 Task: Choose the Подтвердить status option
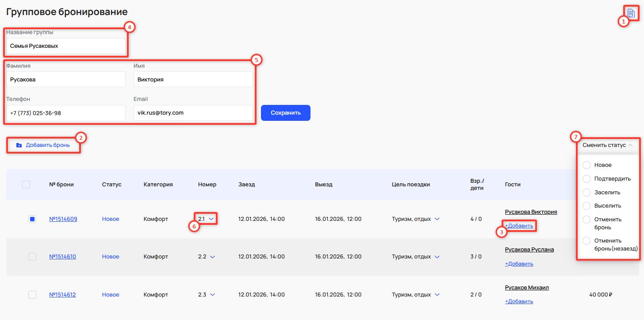point(586,179)
